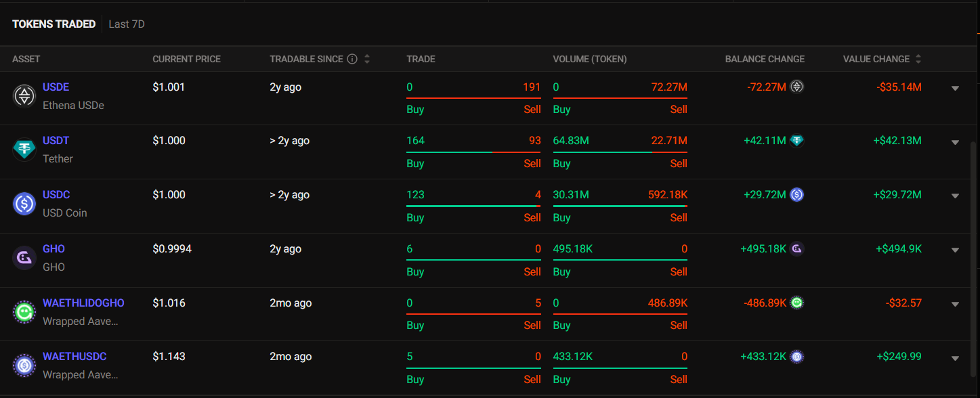Click the 72.27M sell volume for USDE

(x=669, y=87)
